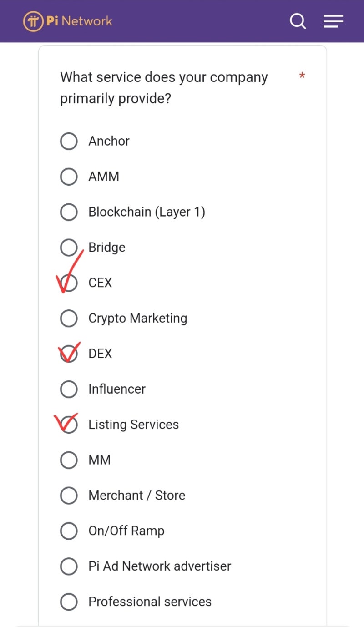Select Merchant / Store option
The image size is (364, 627).
pyautogui.click(x=69, y=496)
